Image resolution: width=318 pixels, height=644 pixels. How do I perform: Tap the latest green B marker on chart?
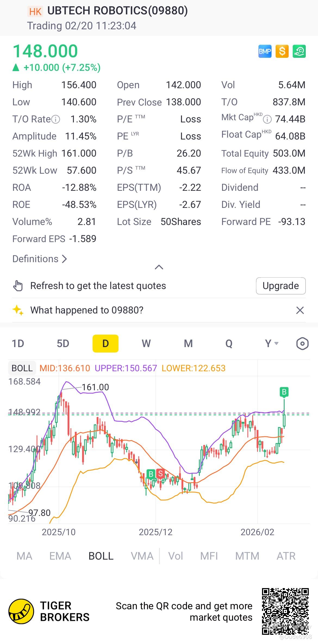(x=284, y=392)
